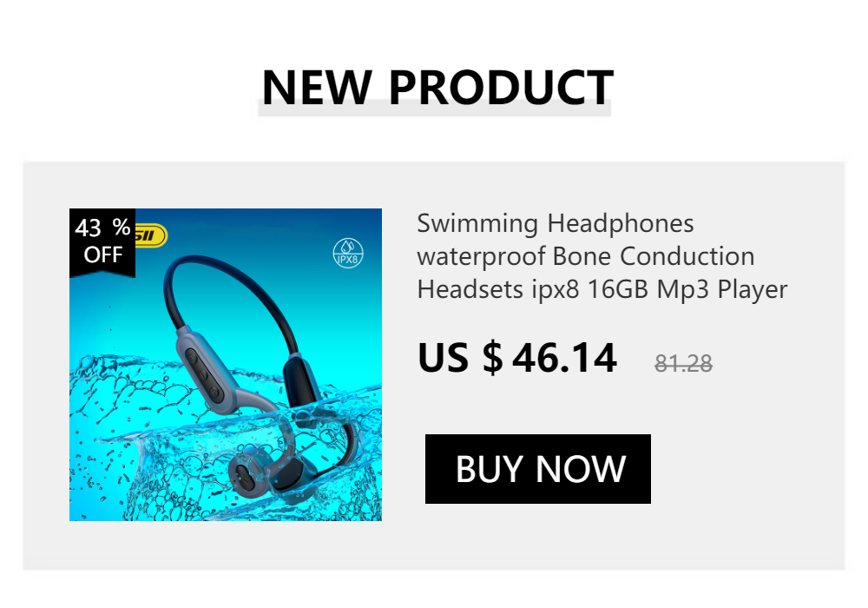Click the crossed-out 81.28 original price
Screen dimensions: 868x608
click(x=683, y=363)
